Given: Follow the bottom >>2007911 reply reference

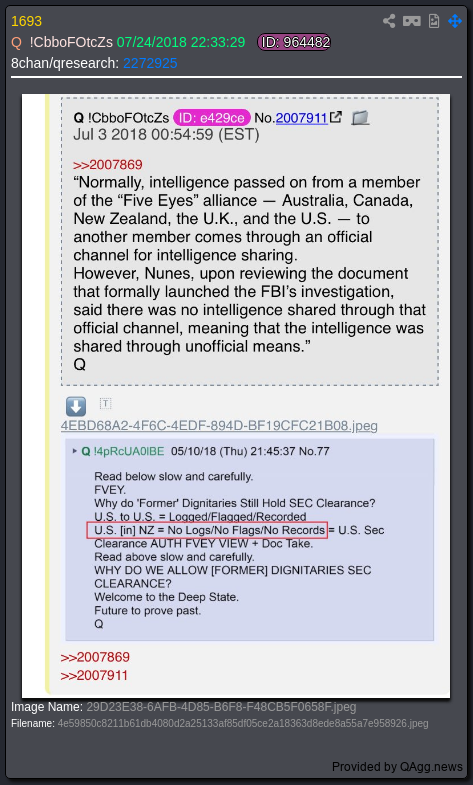Looking at the screenshot, I should pos(94,675).
